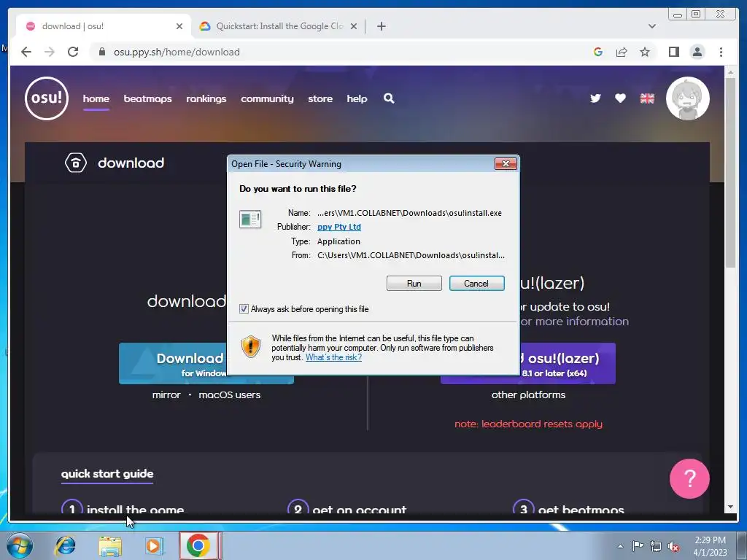Click the page scrollbar down arrow
The width and height of the screenshot is (747, 560).
click(x=731, y=507)
